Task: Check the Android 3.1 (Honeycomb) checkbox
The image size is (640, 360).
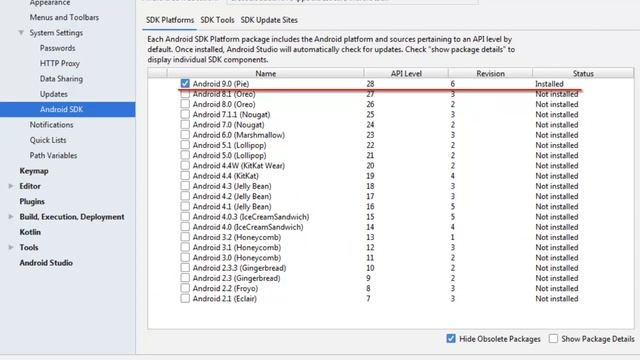Action: pos(185,247)
